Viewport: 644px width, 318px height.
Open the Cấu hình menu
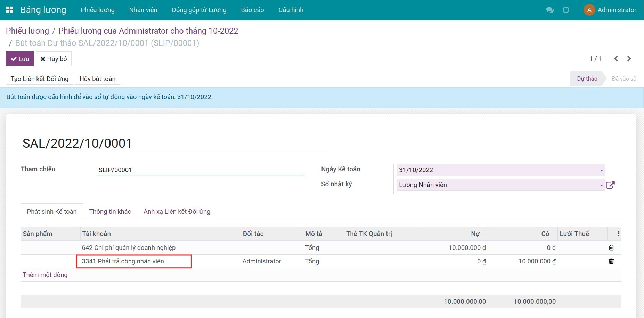[291, 10]
